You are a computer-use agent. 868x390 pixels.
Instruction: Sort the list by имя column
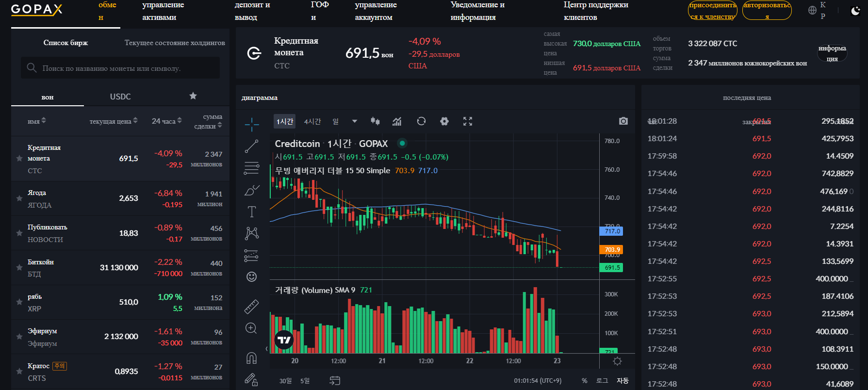click(37, 121)
